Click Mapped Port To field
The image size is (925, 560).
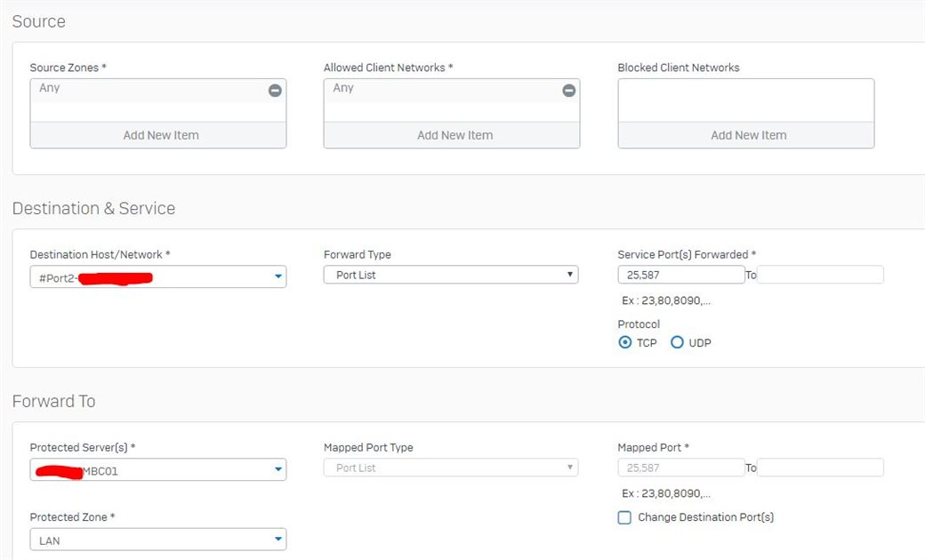(820, 468)
